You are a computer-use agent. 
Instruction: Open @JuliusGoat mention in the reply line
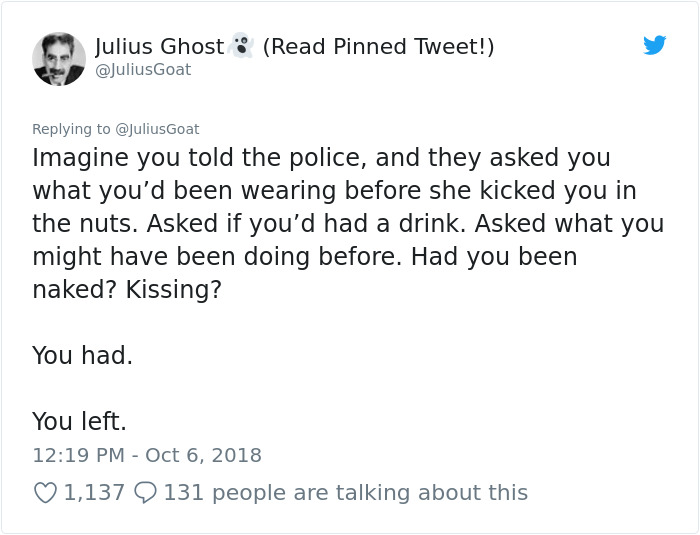[x=158, y=129]
